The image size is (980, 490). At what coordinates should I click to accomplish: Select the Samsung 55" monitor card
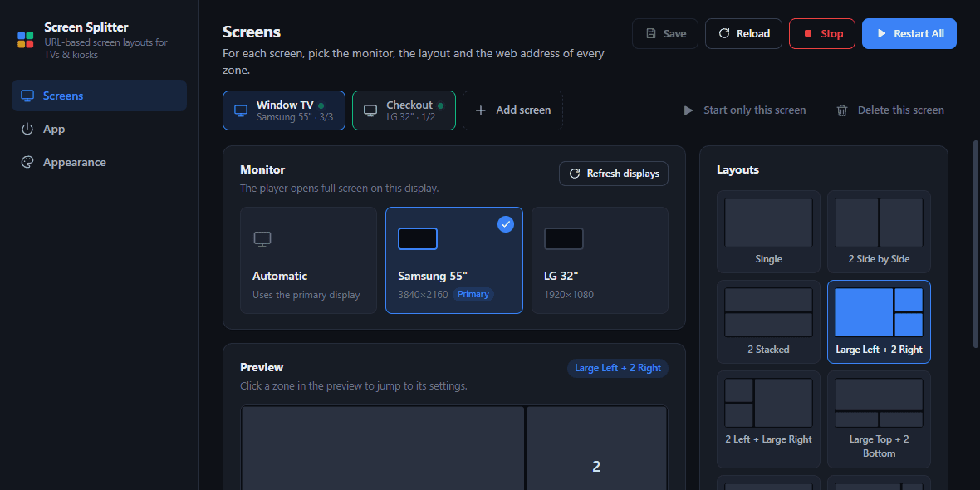(454, 260)
